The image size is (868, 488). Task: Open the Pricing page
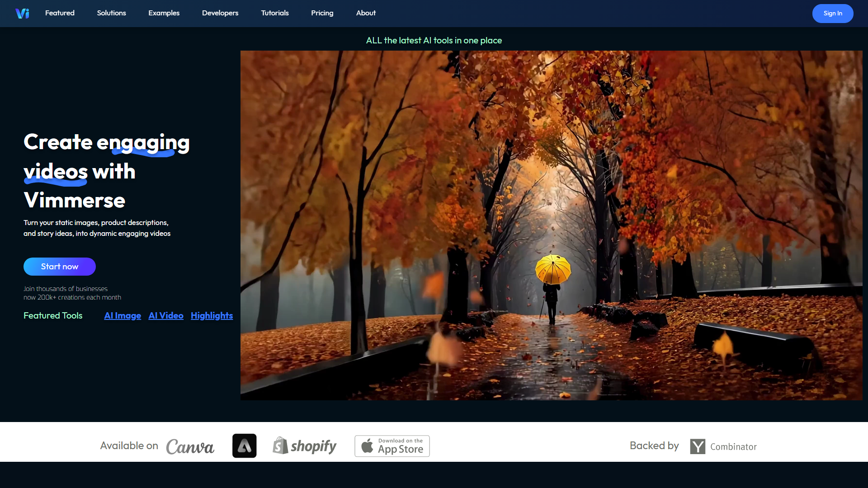(x=322, y=13)
